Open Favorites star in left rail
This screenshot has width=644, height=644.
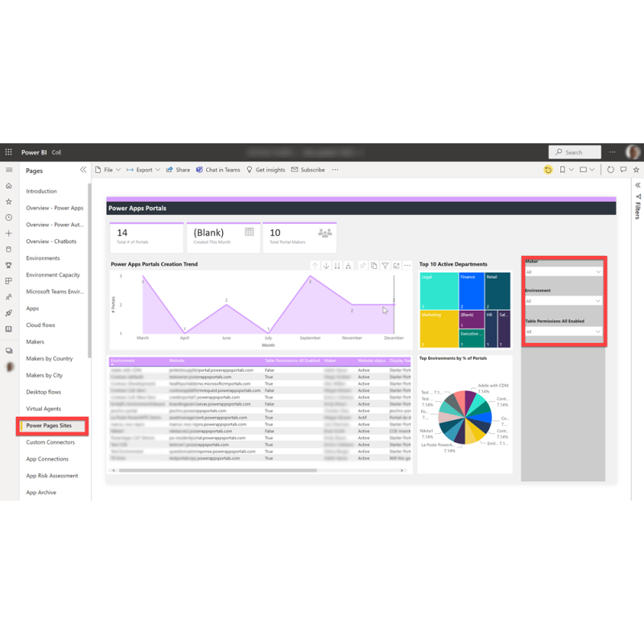tap(9, 202)
